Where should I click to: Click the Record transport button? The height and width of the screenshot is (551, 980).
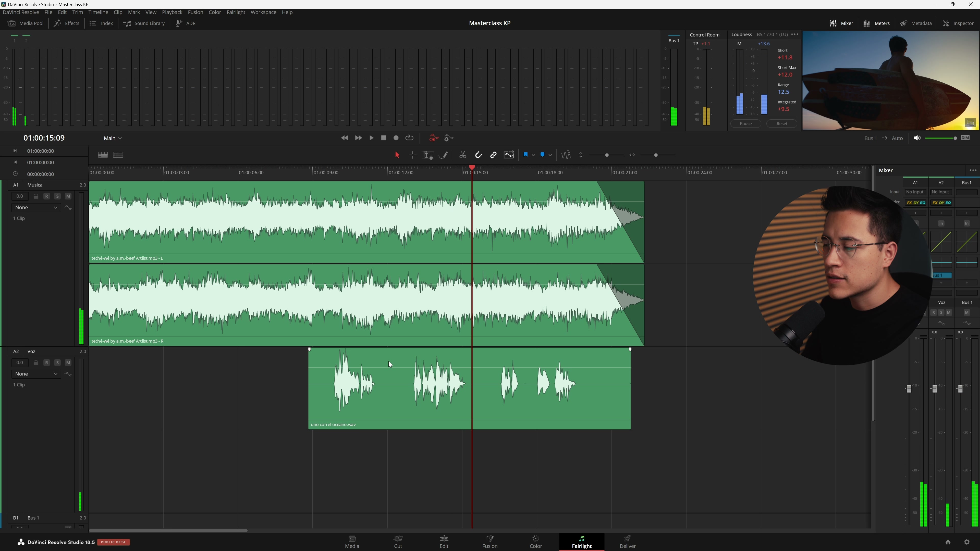(x=396, y=138)
